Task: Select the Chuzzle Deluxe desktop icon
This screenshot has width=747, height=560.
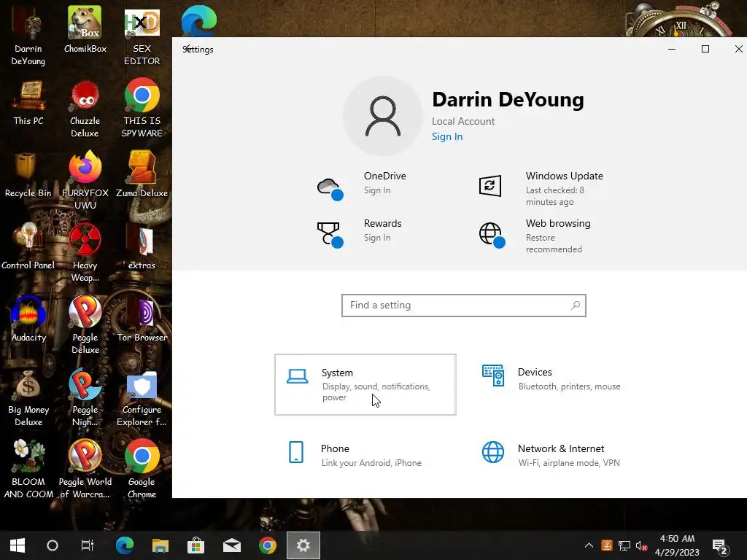Action: [85, 108]
